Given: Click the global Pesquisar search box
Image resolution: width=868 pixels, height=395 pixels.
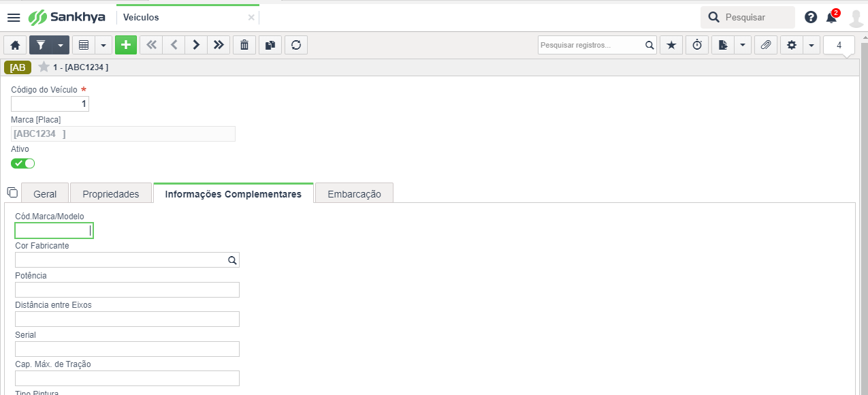Looking at the screenshot, I should [748, 17].
